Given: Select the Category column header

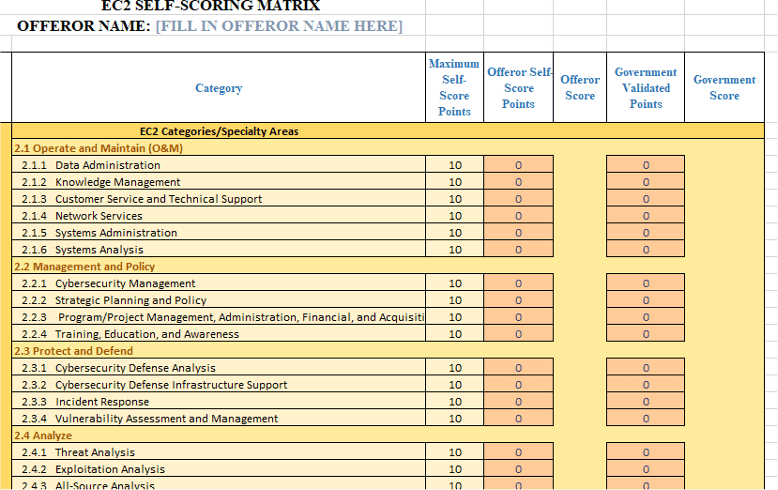Looking at the screenshot, I should 218,88.
